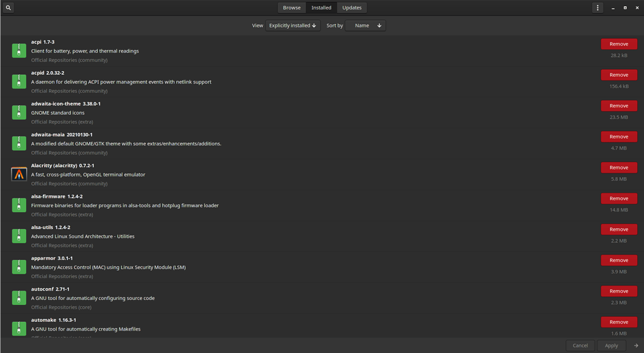Switch to the Browse tab
The image size is (644, 353).
pos(291,7)
